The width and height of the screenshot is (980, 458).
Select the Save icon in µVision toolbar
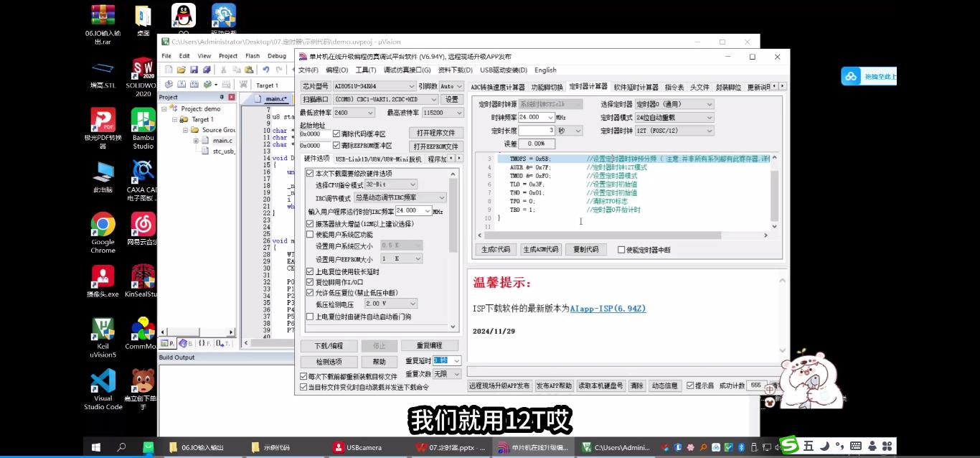194,68
